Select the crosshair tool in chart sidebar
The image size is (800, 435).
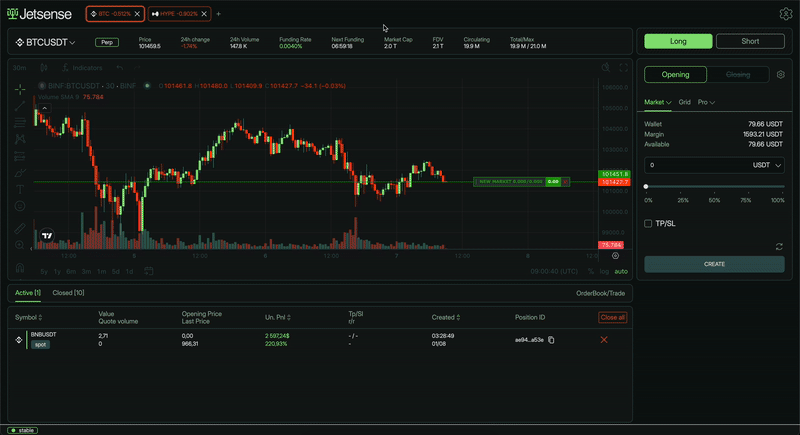click(20, 89)
